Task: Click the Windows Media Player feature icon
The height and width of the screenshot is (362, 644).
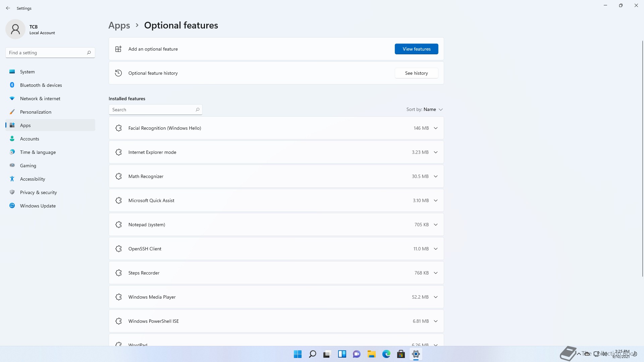Action: click(x=118, y=297)
